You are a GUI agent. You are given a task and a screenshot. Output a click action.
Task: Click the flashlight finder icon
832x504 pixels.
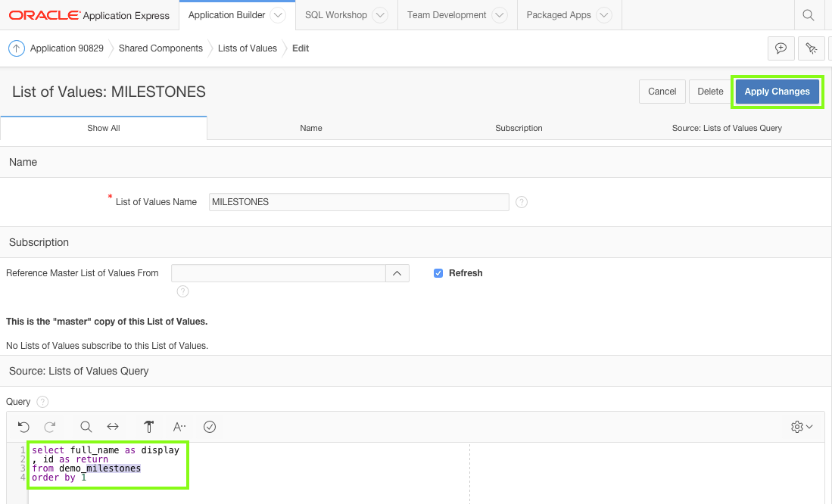[811, 48]
